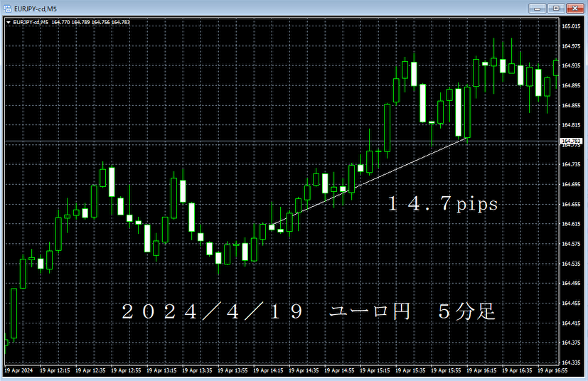
Task: Click the 19 Apr 14:55 time label
Action: point(339,370)
